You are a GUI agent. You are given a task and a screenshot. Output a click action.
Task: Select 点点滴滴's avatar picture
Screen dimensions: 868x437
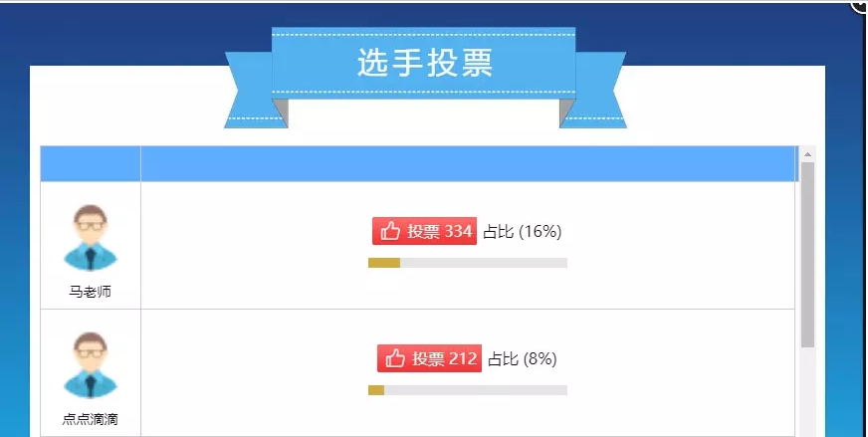(x=91, y=365)
